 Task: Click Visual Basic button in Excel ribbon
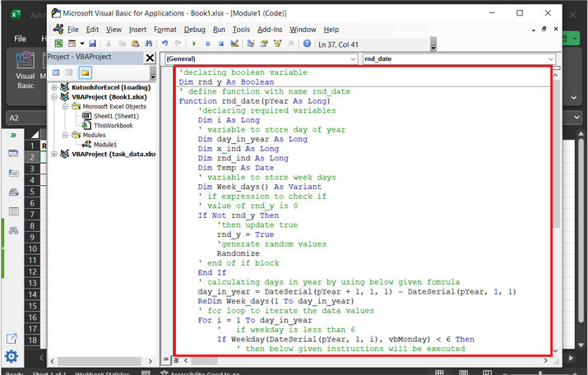[25, 70]
